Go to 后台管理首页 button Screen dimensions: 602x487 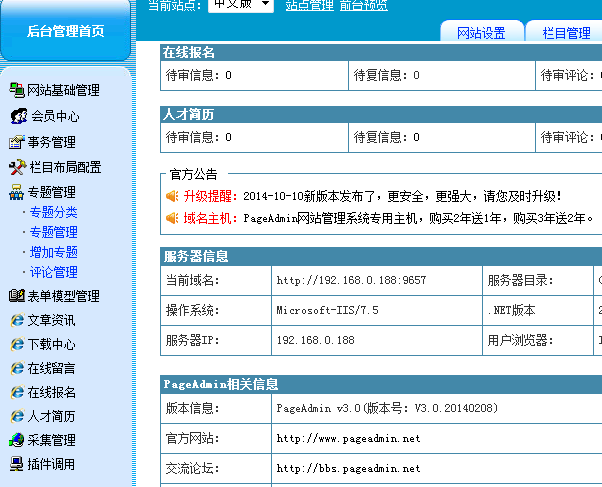click(65, 31)
